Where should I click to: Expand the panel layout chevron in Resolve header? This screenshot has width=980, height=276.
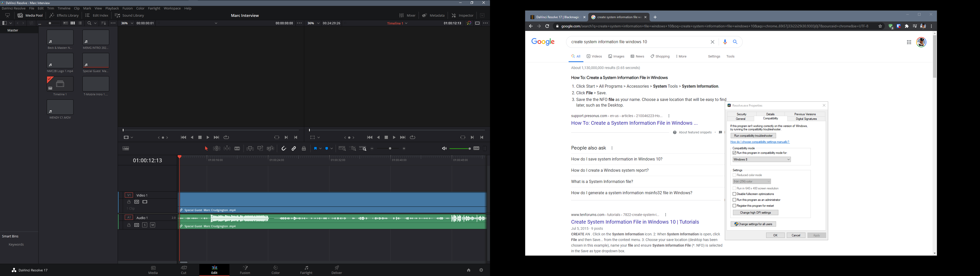(482, 16)
